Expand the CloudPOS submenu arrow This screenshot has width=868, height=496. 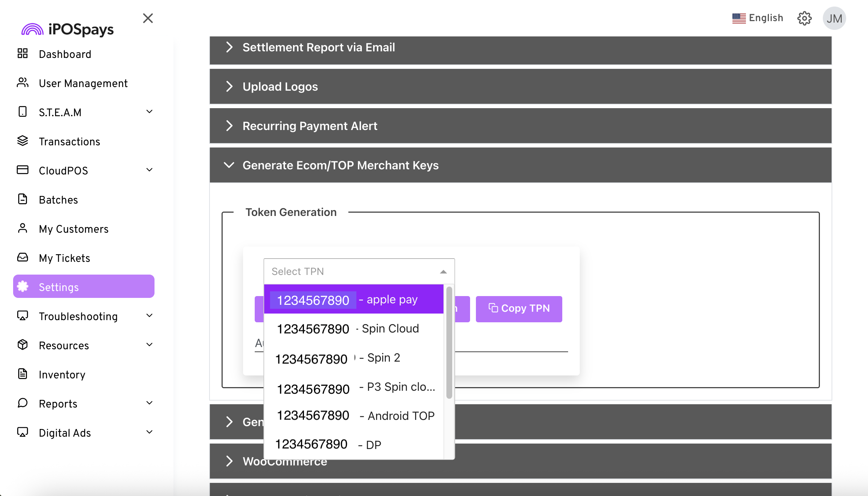coord(149,170)
